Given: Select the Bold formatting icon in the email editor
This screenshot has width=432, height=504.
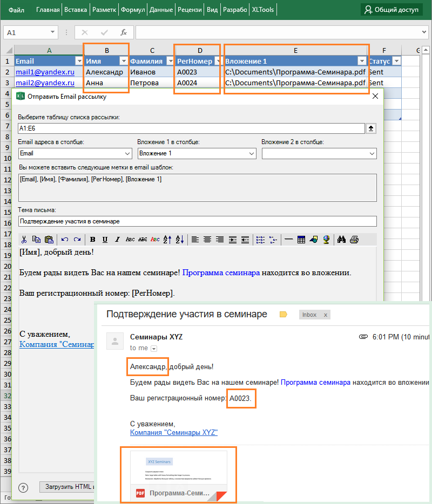Looking at the screenshot, I should [92, 240].
